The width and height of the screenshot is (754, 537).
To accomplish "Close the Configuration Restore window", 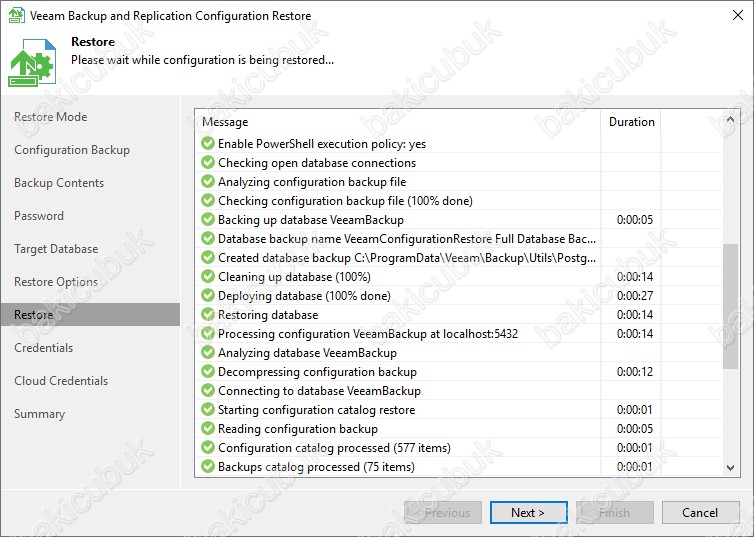I will (x=731, y=15).
